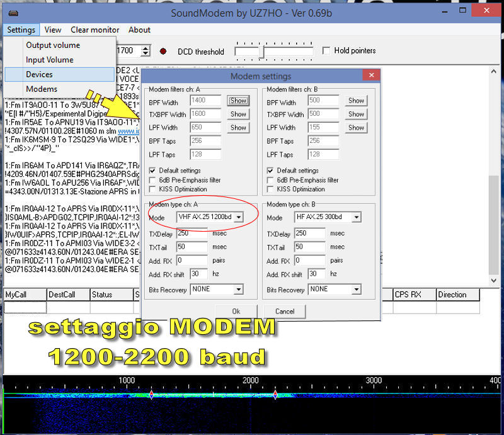Click the CPS RX column header
Image resolution: width=504 pixels, height=435 pixels.
point(415,295)
